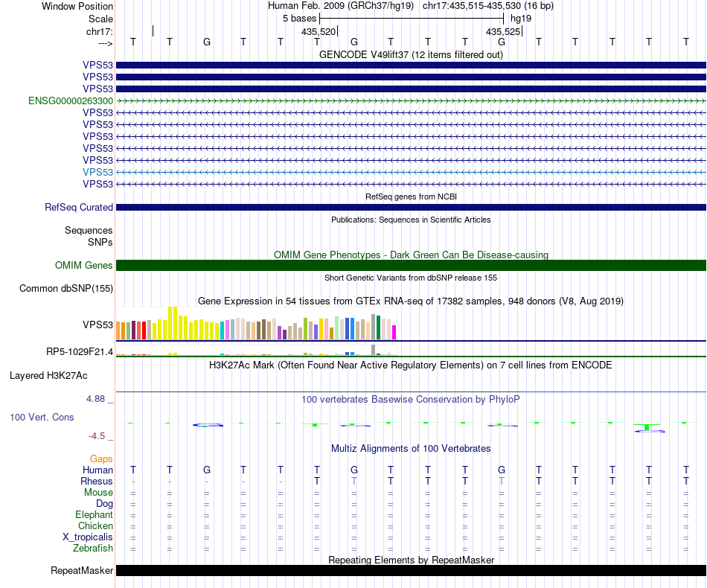Open 'Publications: Sequences in Scientific Articles' title
The height and width of the screenshot is (588, 707).
pos(411,220)
